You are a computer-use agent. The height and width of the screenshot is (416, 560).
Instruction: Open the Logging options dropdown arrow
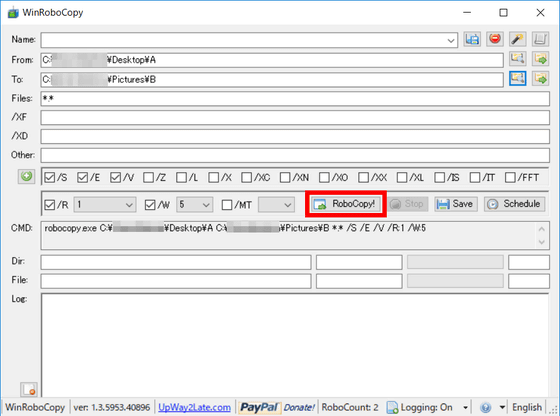pos(465,407)
